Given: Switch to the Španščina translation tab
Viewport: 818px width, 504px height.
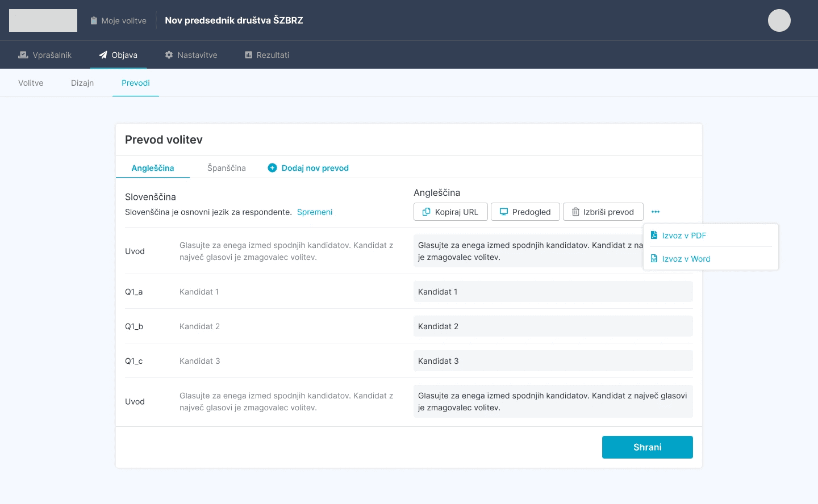Looking at the screenshot, I should pos(226,167).
